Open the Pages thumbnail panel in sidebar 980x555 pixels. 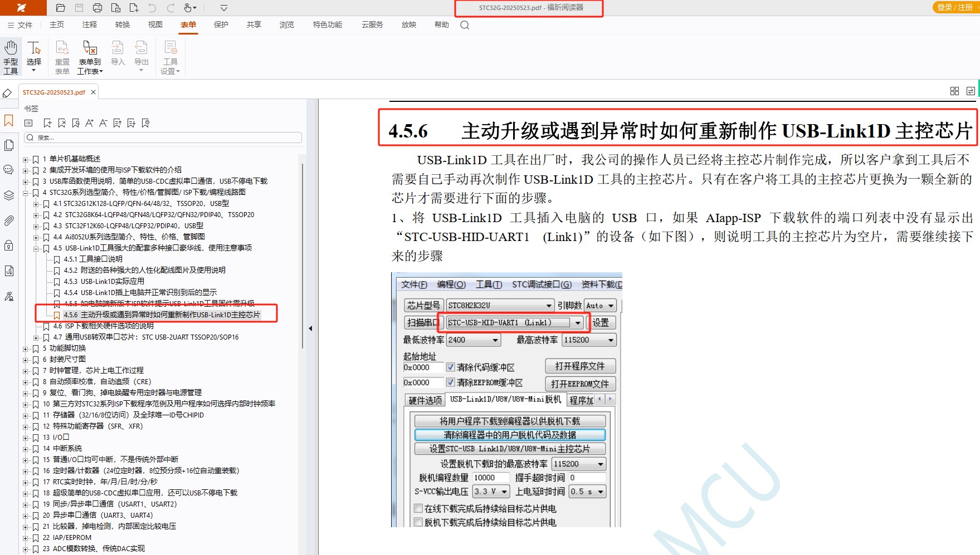[9, 145]
